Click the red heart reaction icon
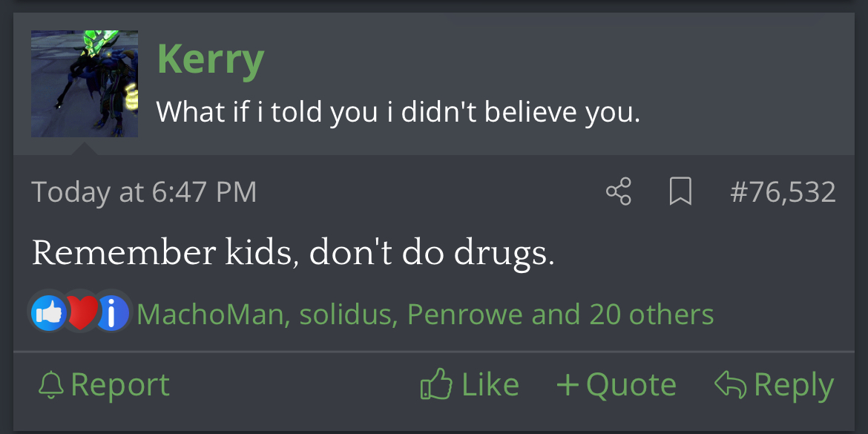Viewport: 868px width, 434px height. pos(80,314)
